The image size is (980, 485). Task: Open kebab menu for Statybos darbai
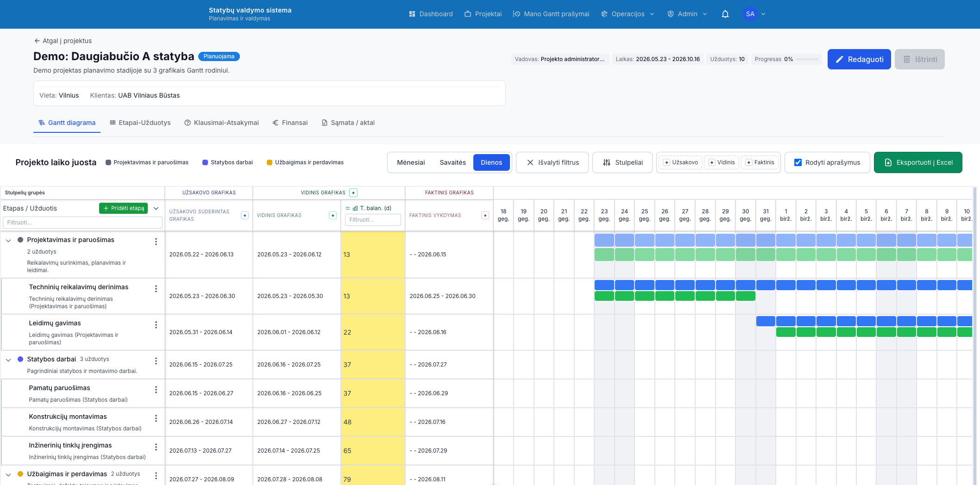pos(156,361)
